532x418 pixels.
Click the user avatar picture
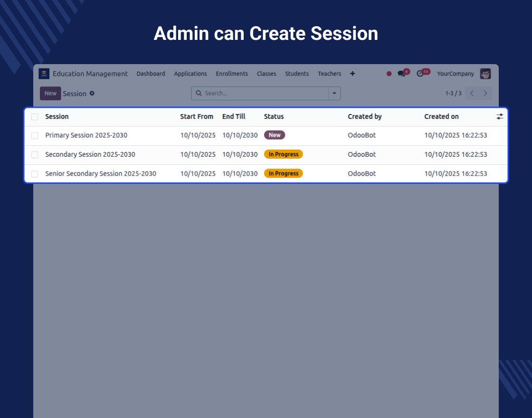pyautogui.click(x=485, y=74)
